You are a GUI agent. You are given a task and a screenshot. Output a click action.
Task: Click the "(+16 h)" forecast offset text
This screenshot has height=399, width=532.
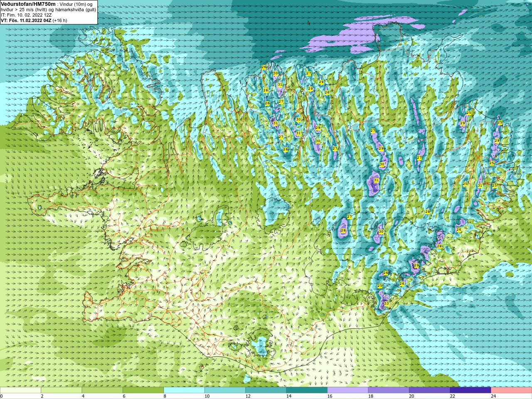pyautogui.click(x=60, y=20)
